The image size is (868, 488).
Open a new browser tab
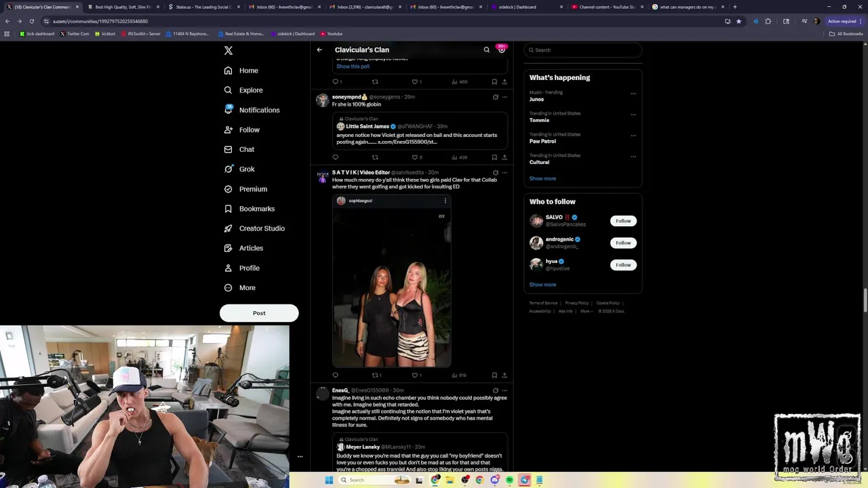click(x=735, y=7)
